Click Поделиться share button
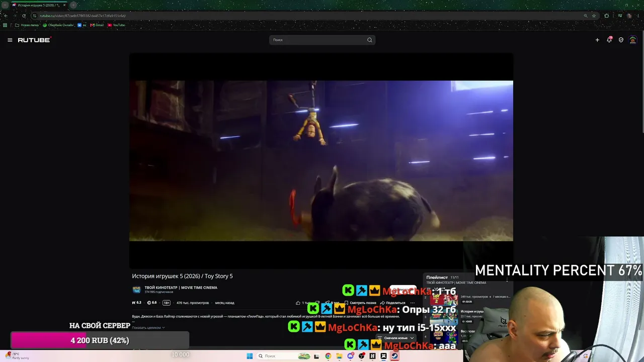The image size is (644, 362). tap(392, 303)
